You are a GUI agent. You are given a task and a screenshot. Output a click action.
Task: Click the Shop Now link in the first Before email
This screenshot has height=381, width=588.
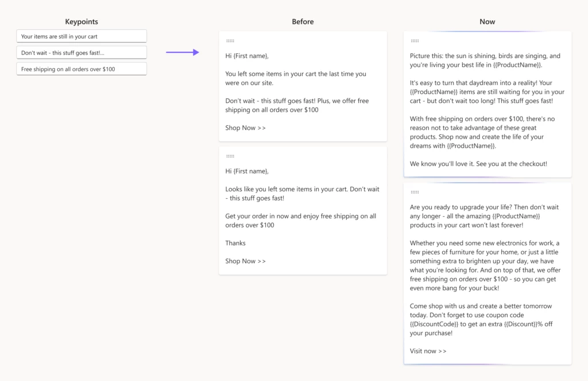pyautogui.click(x=245, y=128)
